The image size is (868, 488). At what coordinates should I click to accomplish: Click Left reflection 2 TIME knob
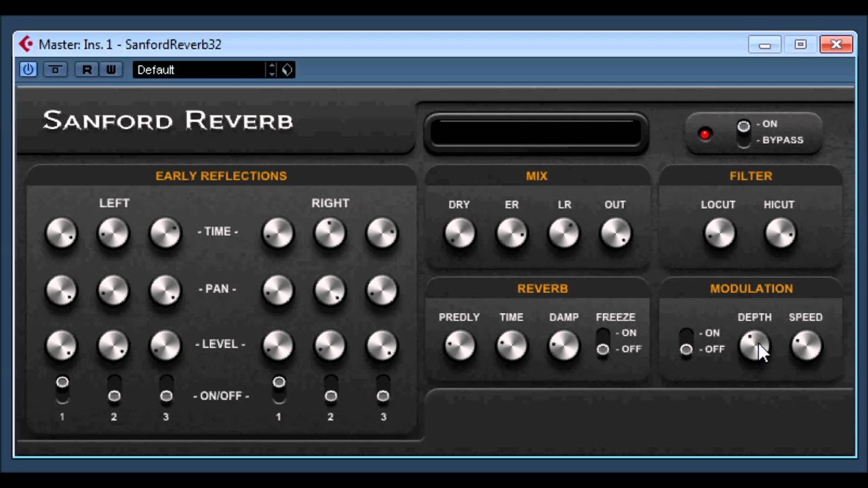113,233
